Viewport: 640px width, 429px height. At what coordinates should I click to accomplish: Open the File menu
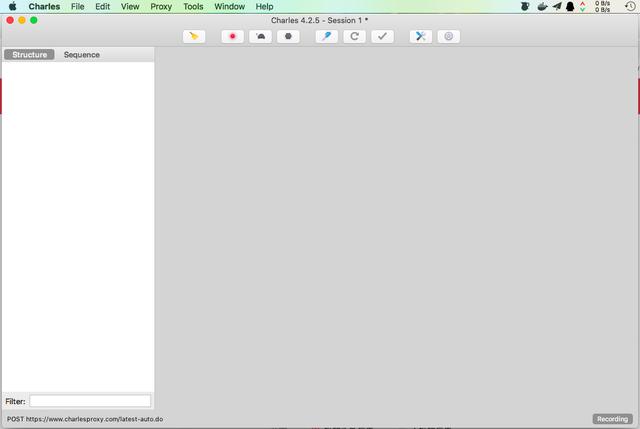coord(78,7)
